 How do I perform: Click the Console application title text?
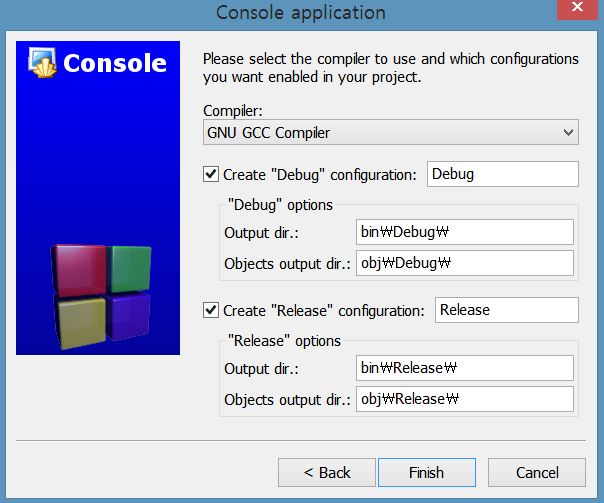(301, 13)
